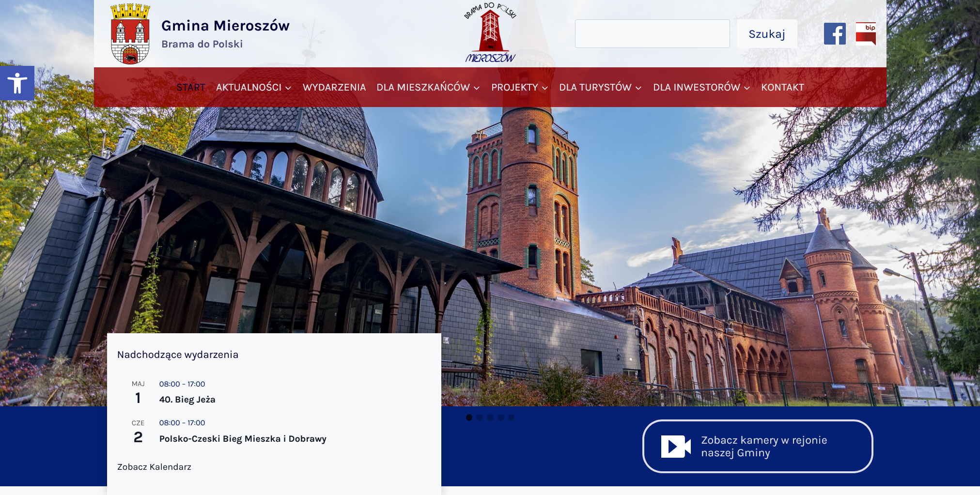Open the 40. Bieg Jeża event
Viewport: 980px width, 495px height.
pyautogui.click(x=187, y=400)
